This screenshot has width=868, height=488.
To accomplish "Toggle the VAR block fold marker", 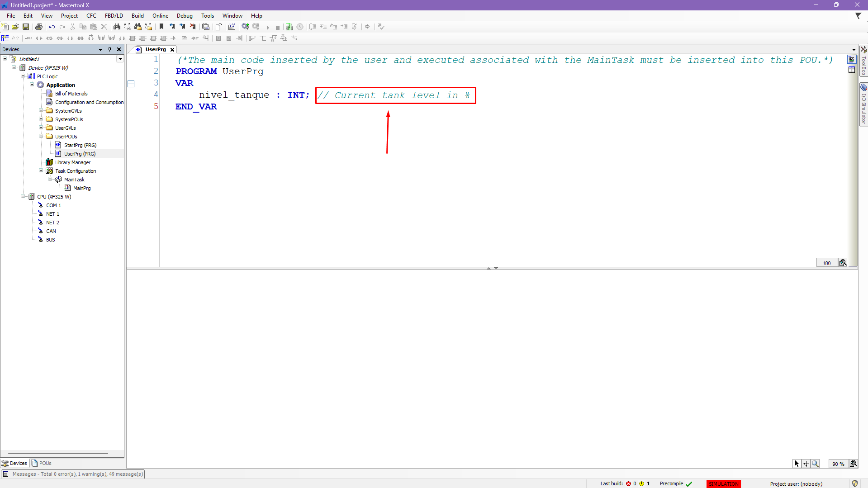I will (x=131, y=84).
